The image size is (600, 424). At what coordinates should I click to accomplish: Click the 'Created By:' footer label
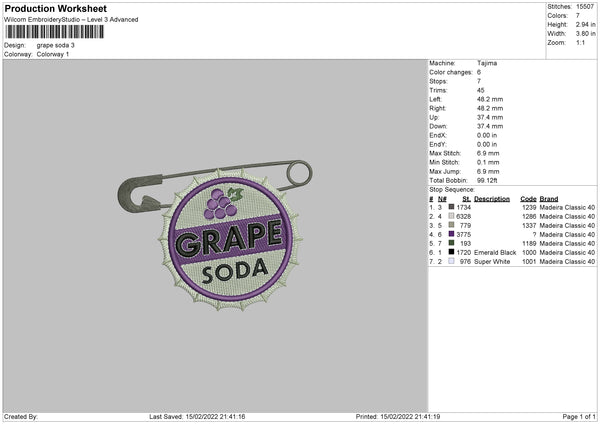tap(21, 416)
